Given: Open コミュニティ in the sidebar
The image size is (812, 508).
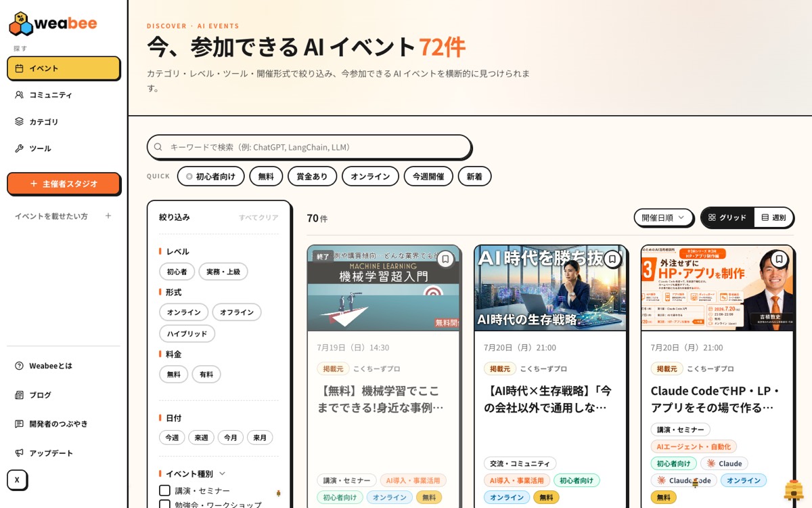Looking at the screenshot, I should [x=64, y=95].
